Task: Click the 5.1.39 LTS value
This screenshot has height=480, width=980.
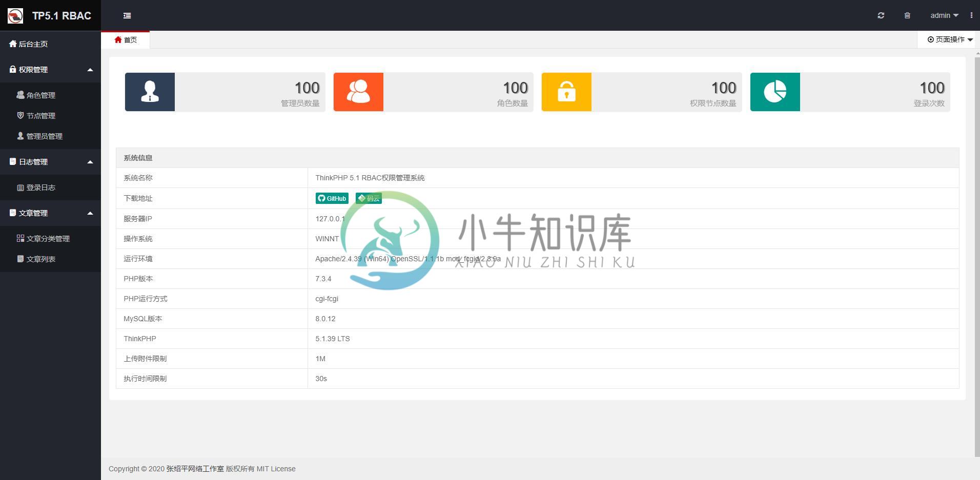Action: (x=333, y=339)
